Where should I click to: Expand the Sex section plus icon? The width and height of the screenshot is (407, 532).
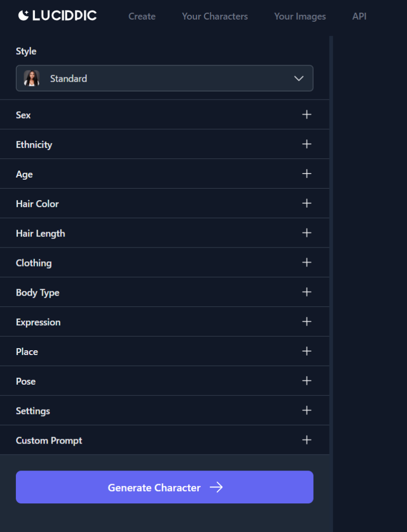[x=306, y=114]
